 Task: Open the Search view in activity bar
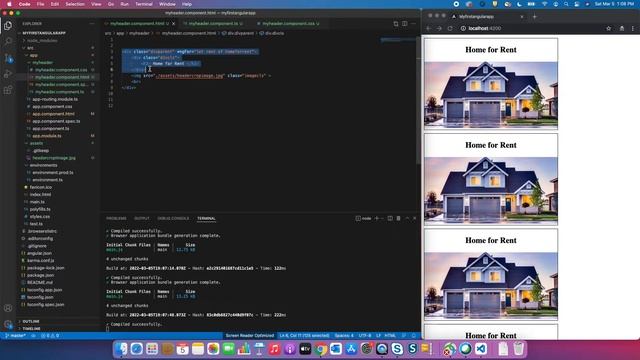[x=8, y=42]
